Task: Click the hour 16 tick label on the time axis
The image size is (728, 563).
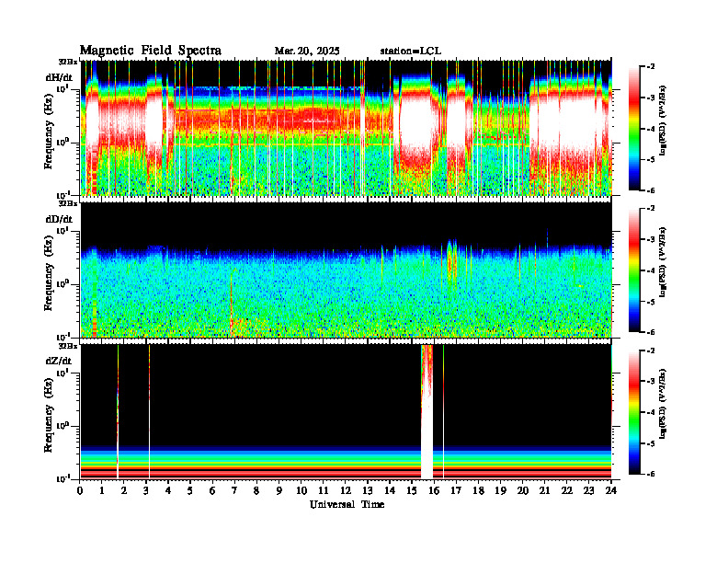Action: [434, 491]
